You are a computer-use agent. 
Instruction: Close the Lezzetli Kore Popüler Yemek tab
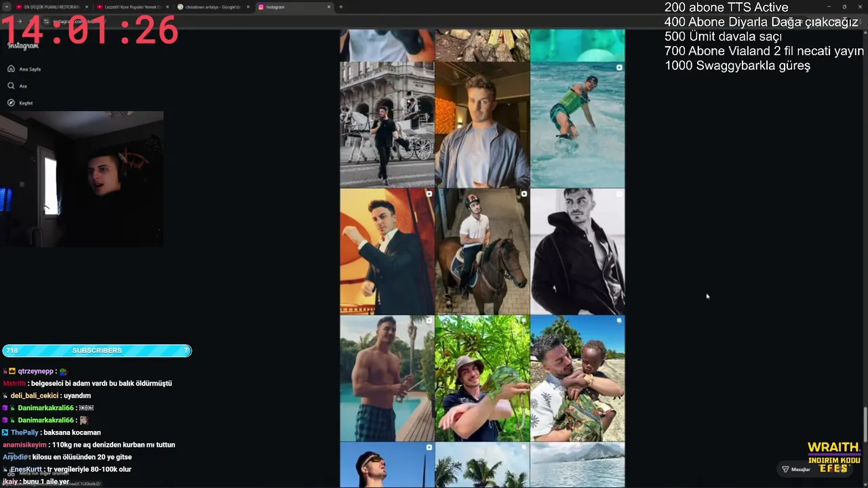coord(167,7)
